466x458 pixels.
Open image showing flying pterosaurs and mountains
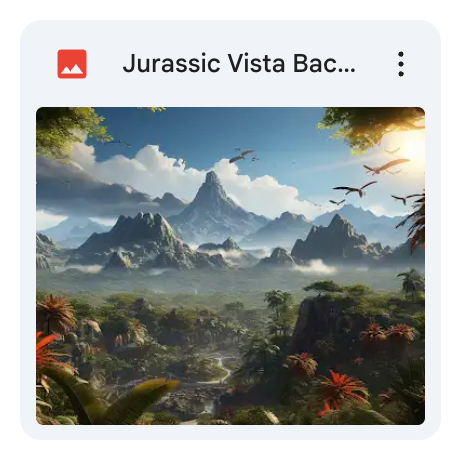click(230, 266)
